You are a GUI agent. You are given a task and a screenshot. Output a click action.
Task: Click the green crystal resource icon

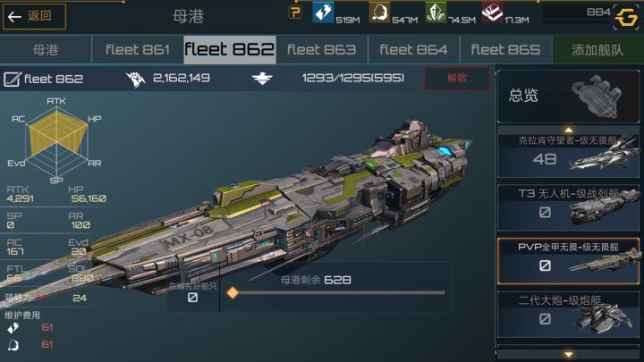436,12
